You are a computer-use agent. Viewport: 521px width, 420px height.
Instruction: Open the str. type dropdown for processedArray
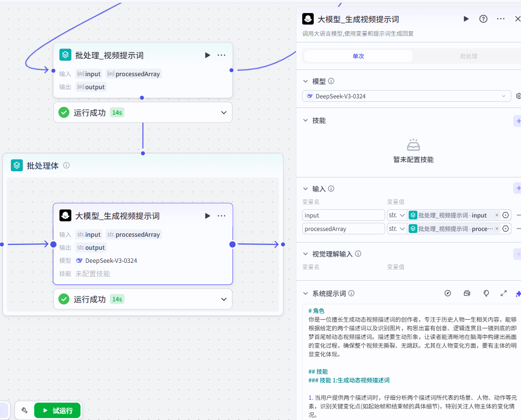coord(397,229)
